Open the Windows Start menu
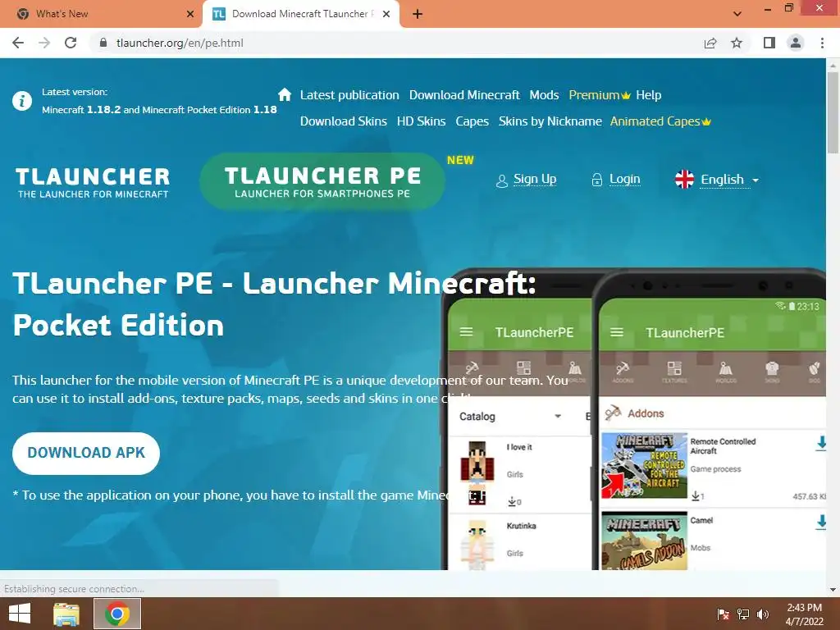 tap(20, 614)
